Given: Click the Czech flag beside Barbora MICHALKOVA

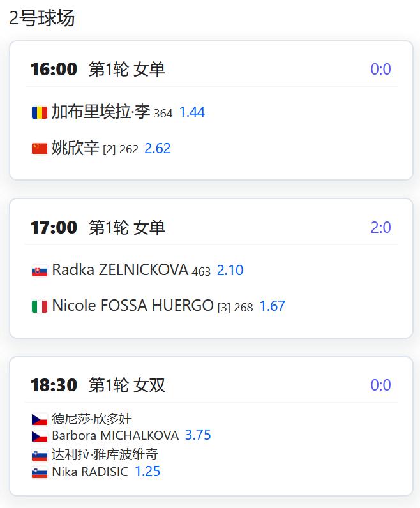Looking at the screenshot, I should pos(40,437).
